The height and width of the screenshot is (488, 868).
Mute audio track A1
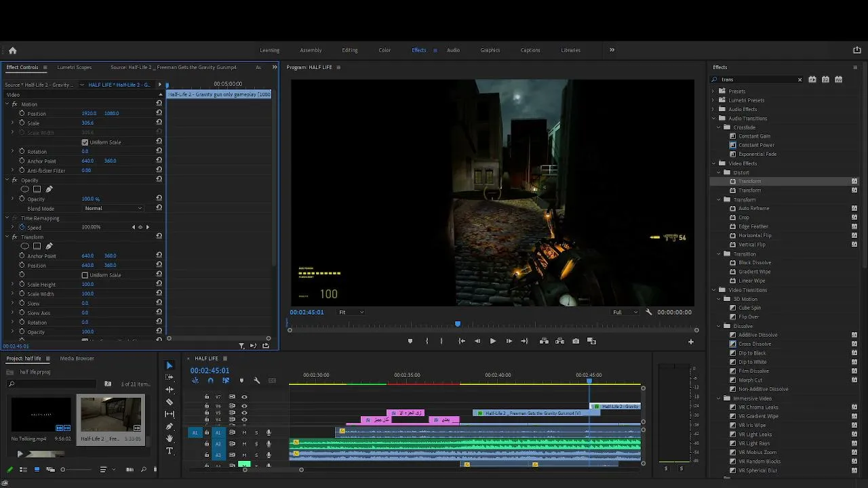tap(244, 432)
